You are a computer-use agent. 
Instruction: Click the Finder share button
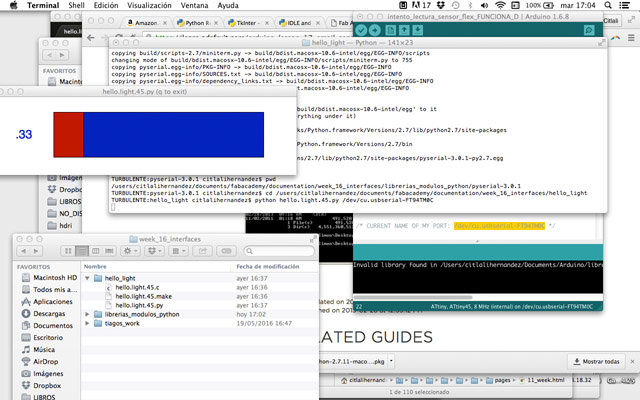click(202, 251)
